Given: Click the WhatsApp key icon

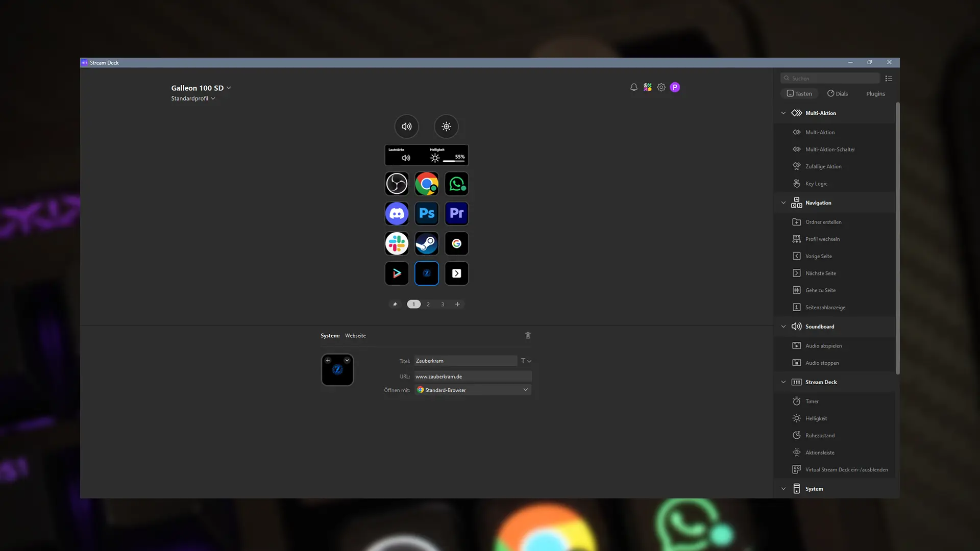Looking at the screenshot, I should tap(457, 184).
